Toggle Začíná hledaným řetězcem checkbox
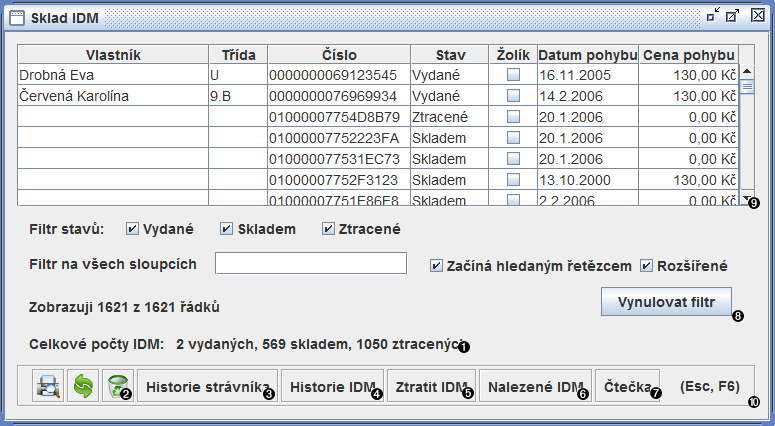 436,265
